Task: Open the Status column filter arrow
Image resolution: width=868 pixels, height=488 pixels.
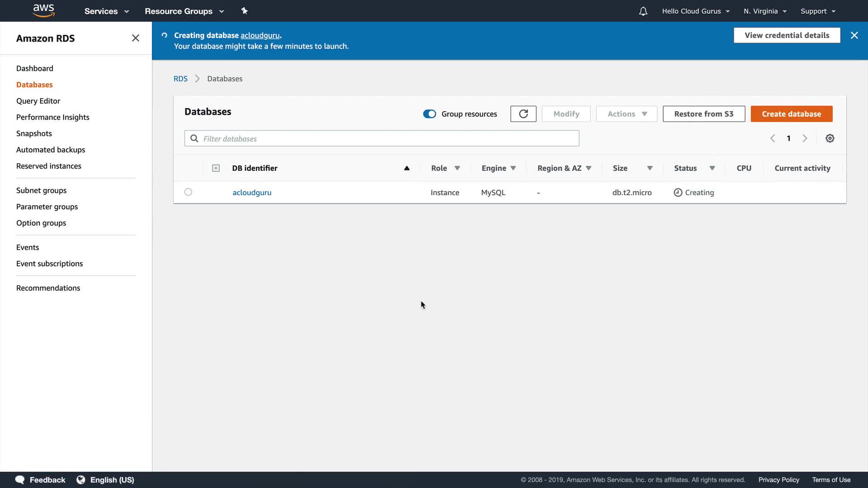Action: click(x=712, y=168)
